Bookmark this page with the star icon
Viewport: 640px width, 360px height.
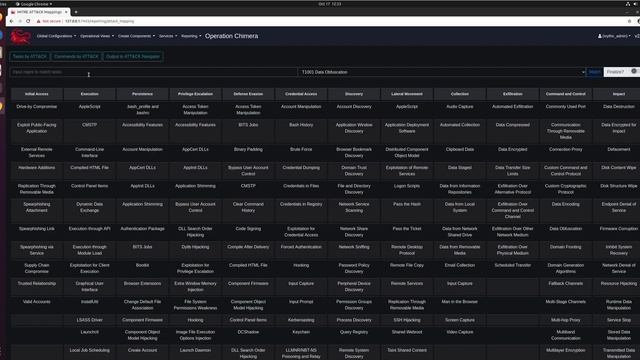(629, 21)
